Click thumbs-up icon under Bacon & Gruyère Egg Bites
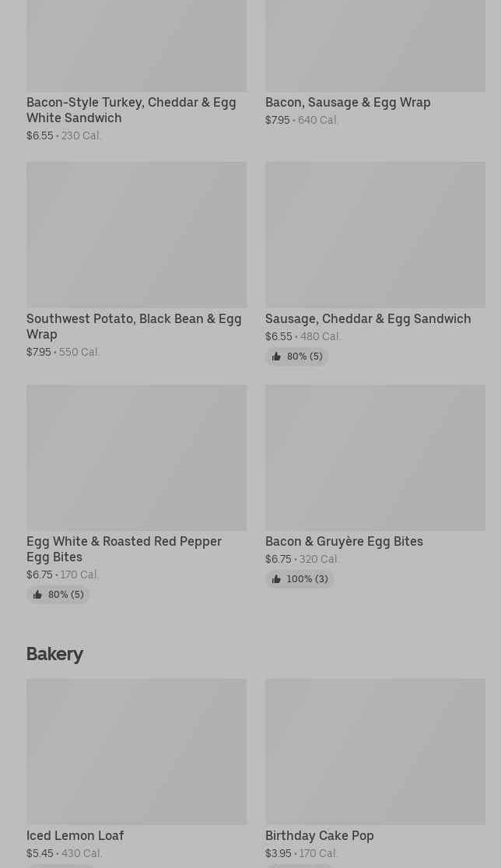The height and width of the screenshot is (868, 501). coord(276,579)
